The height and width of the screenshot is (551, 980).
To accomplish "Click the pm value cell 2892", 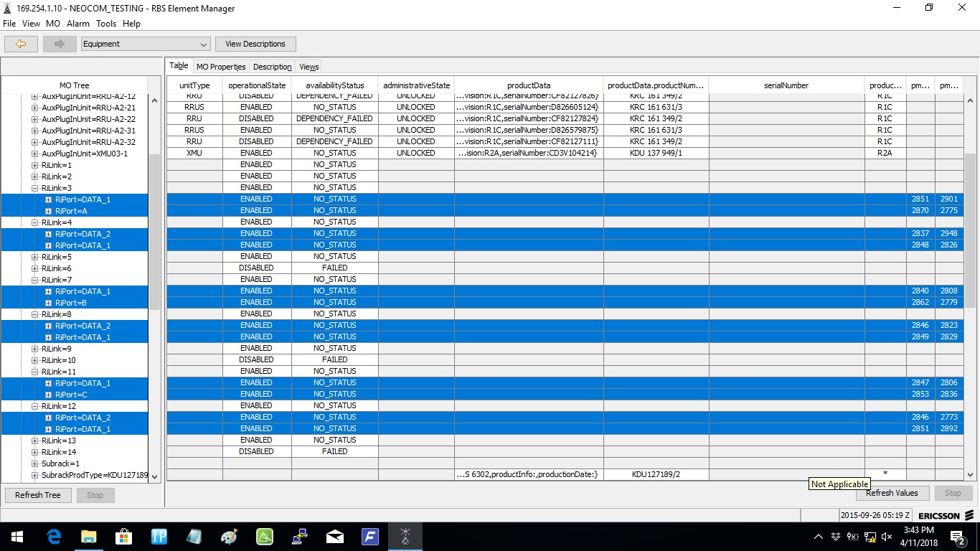I will coord(949,428).
